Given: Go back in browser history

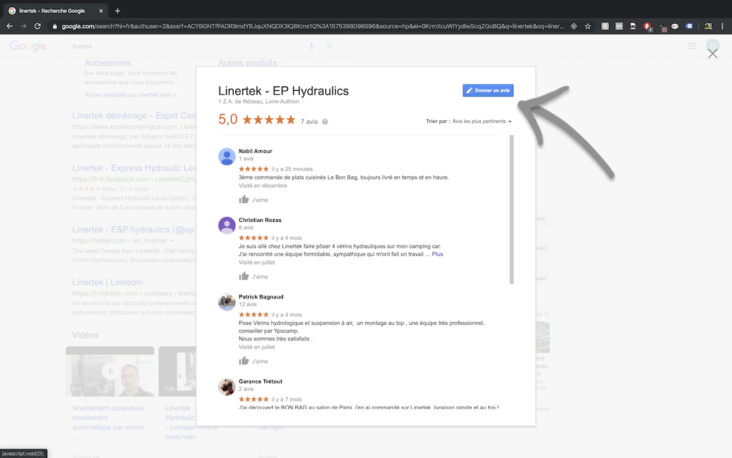Looking at the screenshot, I should pos(9,26).
